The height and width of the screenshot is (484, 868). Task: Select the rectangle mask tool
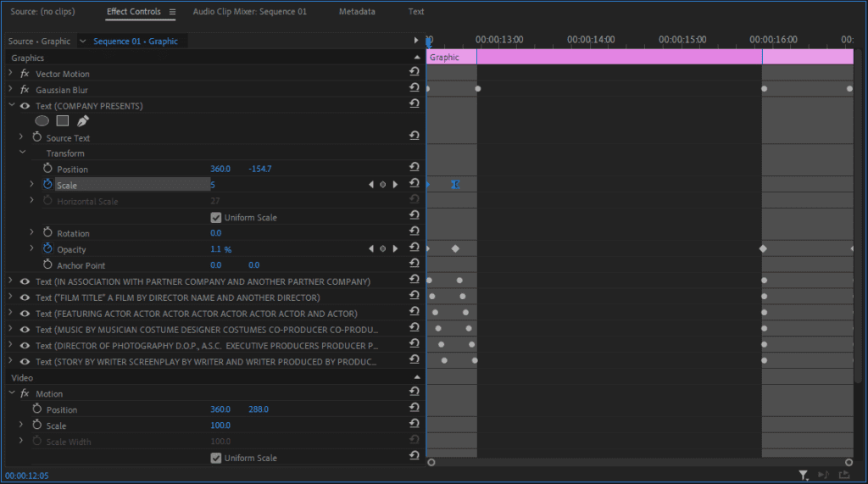[x=62, y=121]
